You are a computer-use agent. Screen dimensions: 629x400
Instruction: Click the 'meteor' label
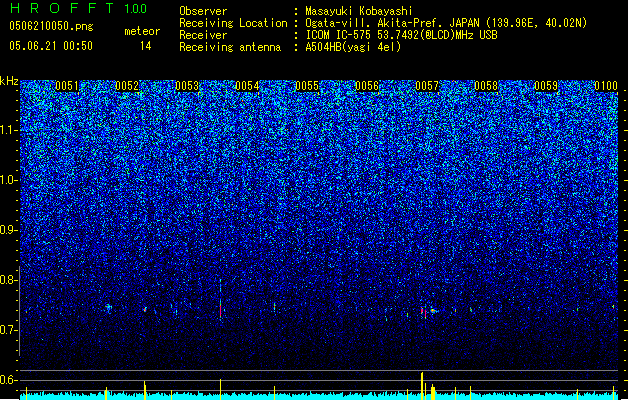tap(142, 31)
